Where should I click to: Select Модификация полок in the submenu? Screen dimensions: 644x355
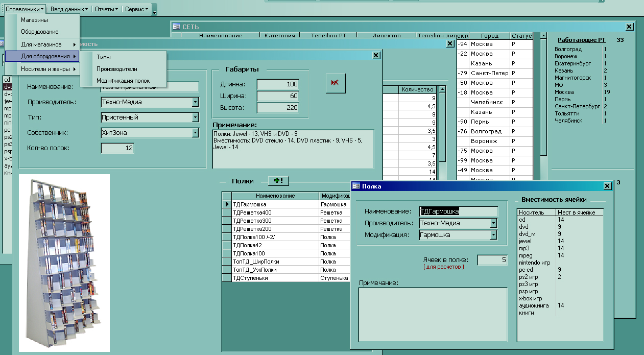tap(124, 81)
